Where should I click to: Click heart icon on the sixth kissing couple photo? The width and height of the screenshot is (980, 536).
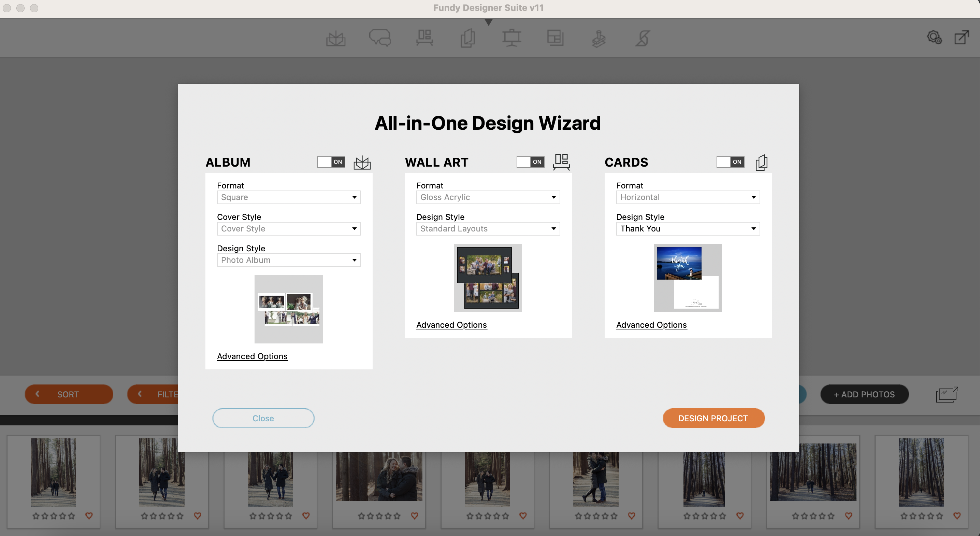point(632,516)
